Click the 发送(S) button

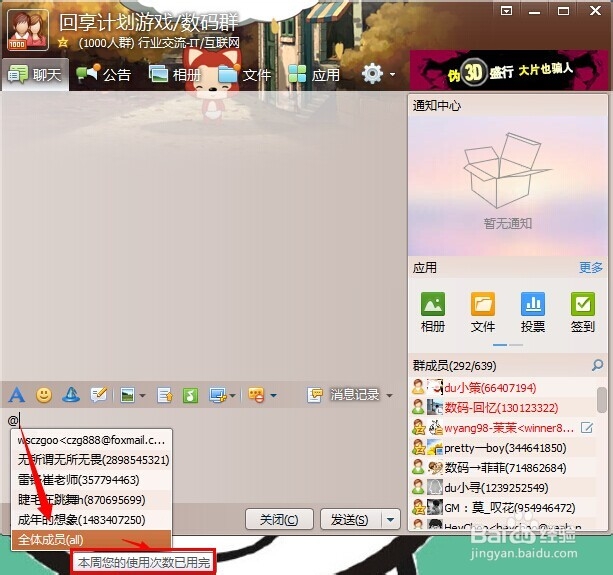pyautogui.click(x=350, y=519)
